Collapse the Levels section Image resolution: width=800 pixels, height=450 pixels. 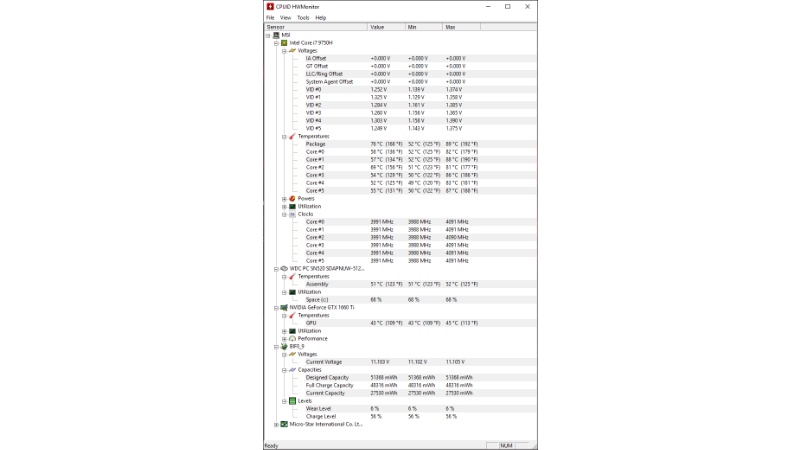pos(285,402)
